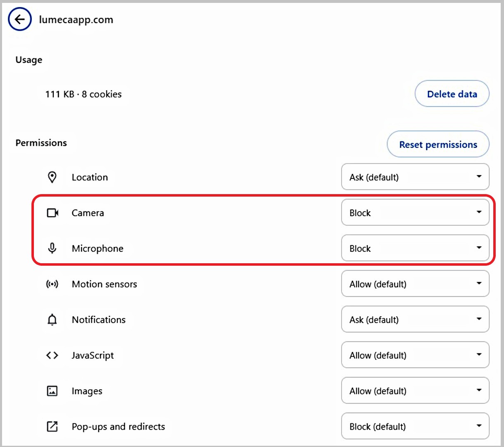Click the Microphone icon
The image size is (504, 447).
(x=52, y=248)
